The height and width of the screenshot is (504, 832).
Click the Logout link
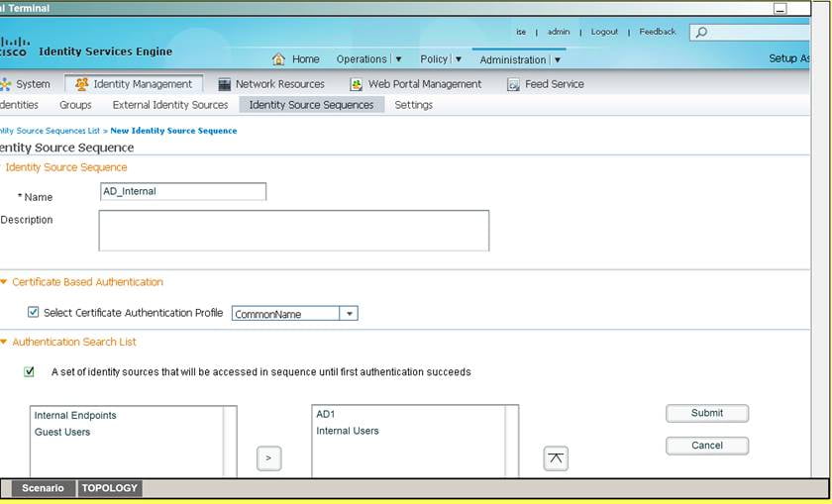click(604, 32)
